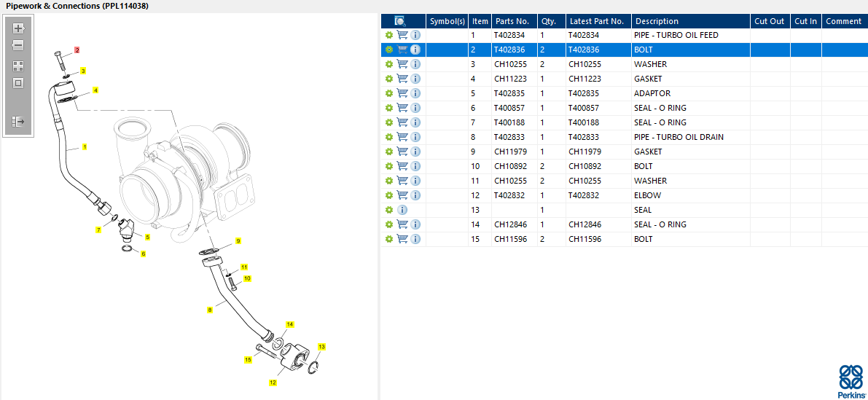Image resolution: width=868 pixels, height=400 pixels.
Task: Sort table by Item column header
Action: pyautogui.click(x=480, y=21)
